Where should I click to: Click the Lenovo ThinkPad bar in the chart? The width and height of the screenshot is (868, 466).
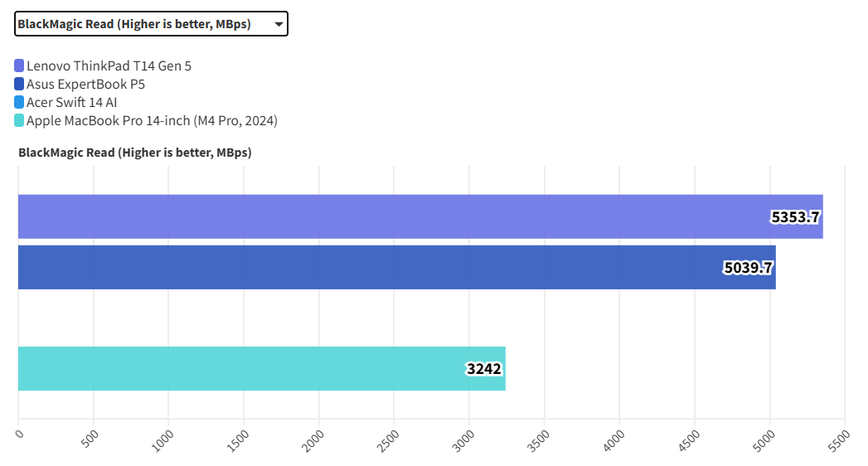373,216
